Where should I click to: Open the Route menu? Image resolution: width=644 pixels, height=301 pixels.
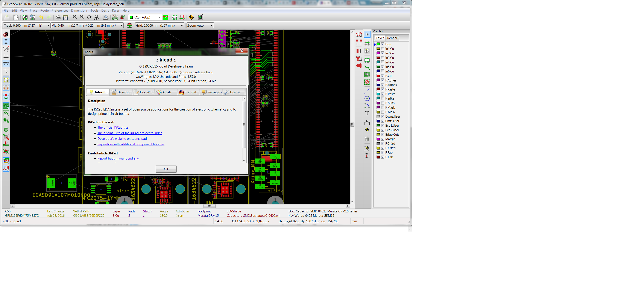pos(44,11)
